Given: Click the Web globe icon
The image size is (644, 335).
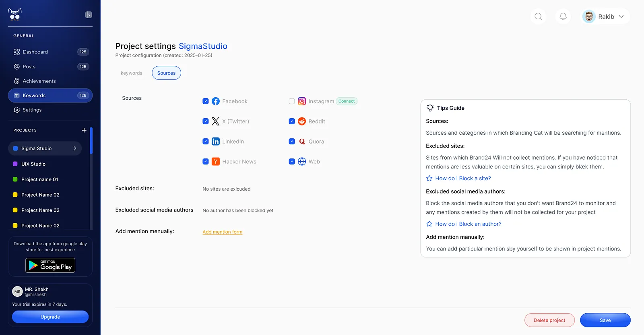Looking at the screenshot, I should coord(302,162).
